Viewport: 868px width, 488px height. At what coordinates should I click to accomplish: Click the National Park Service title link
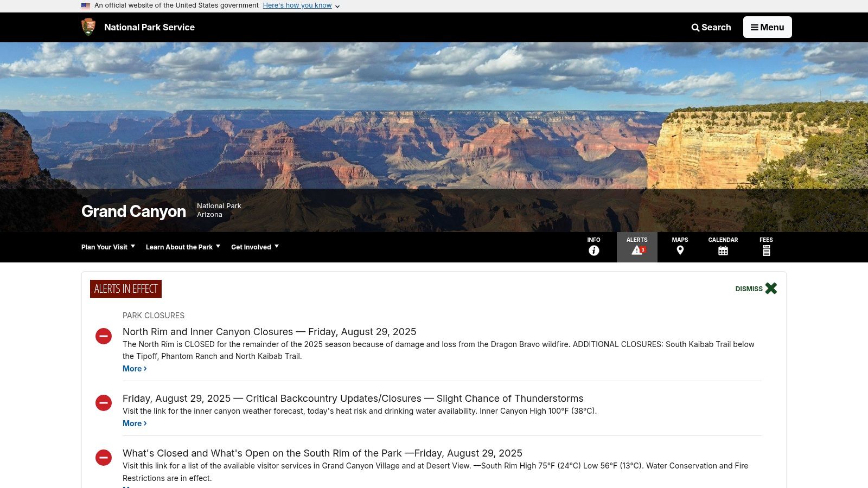pos(149,27)
